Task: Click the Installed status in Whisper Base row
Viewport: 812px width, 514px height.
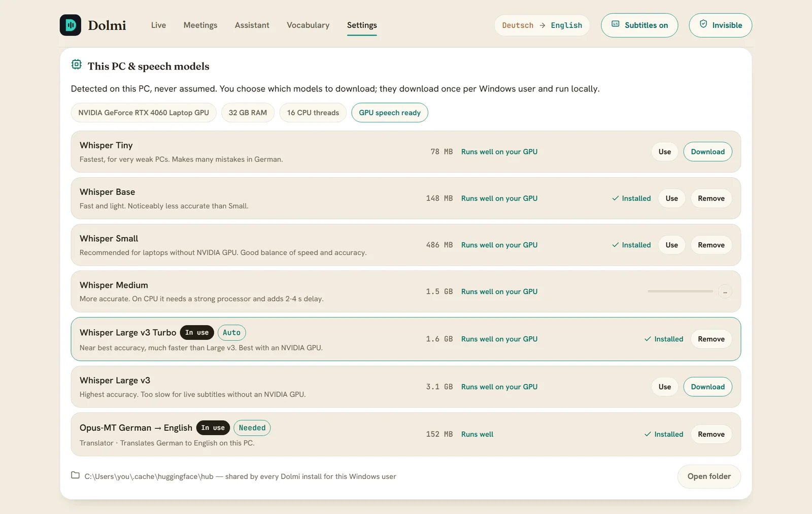Action: pos(631,199)
